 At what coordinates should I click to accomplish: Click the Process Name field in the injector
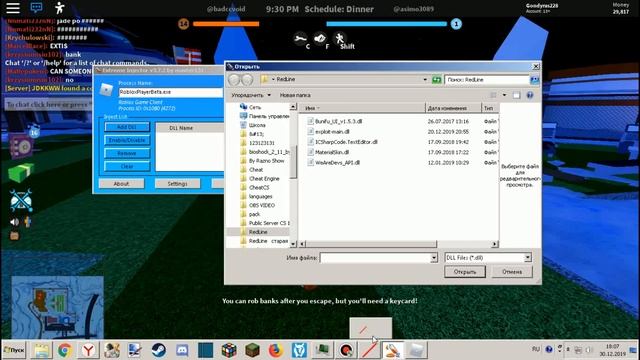pos(171,92)
